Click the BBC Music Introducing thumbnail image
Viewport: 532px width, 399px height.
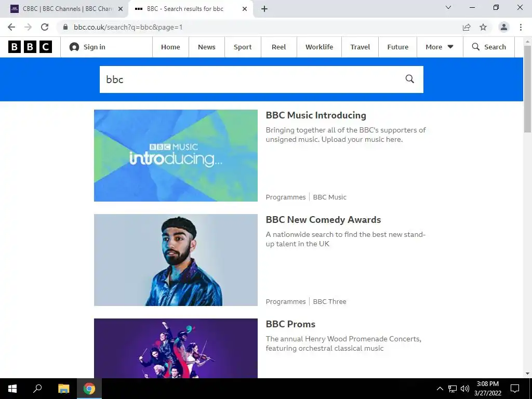pyautogui.click(x=176, y=155)
